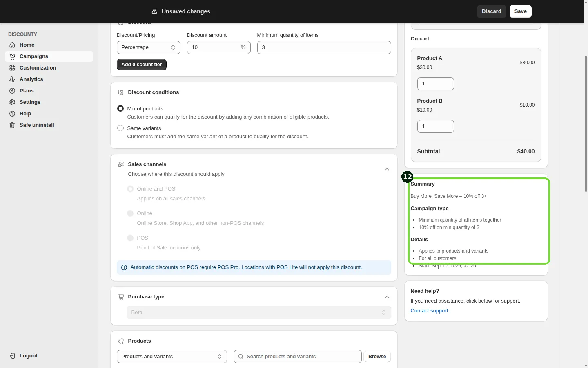Screen dimensions: 588x368
Task: Choose the Online sales channel radio
Action: pyautogui.click(x=130, y=213)
